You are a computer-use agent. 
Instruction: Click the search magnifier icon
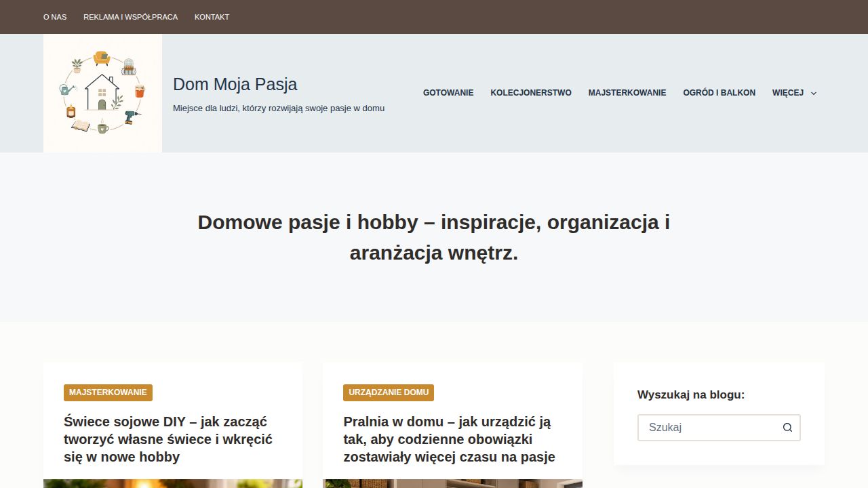pos(787,428)
